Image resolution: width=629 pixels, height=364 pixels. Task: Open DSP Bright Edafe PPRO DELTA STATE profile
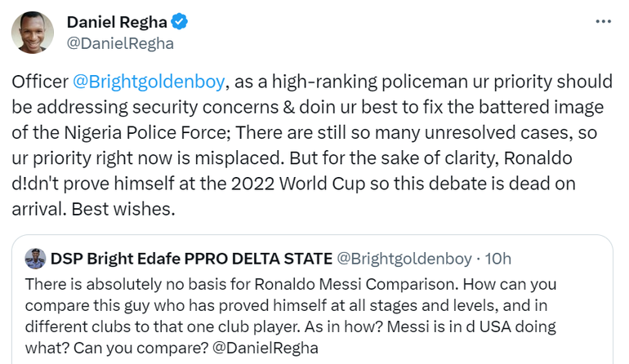[191, 259]
